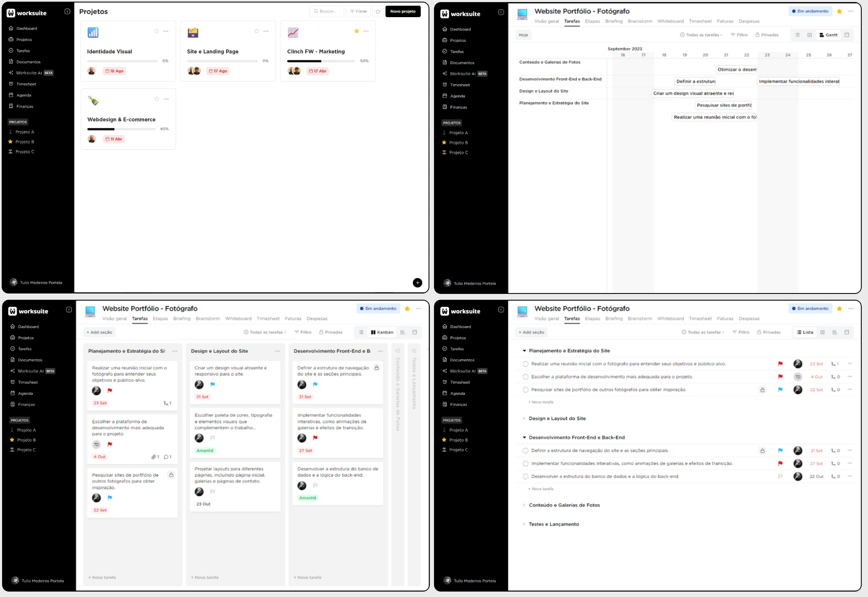Favorite the Identidade Visual project card
This screenshot has width=868, height=597.
click(x=156, y=31)
